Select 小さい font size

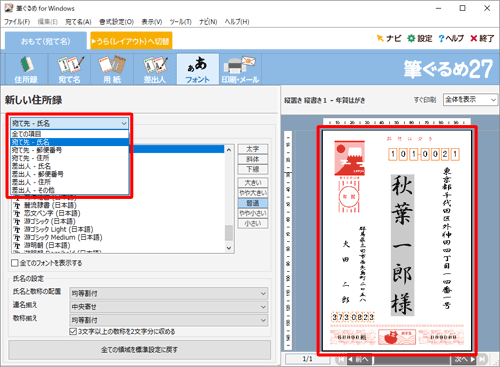pyautogui.click(x=253, y=224)
